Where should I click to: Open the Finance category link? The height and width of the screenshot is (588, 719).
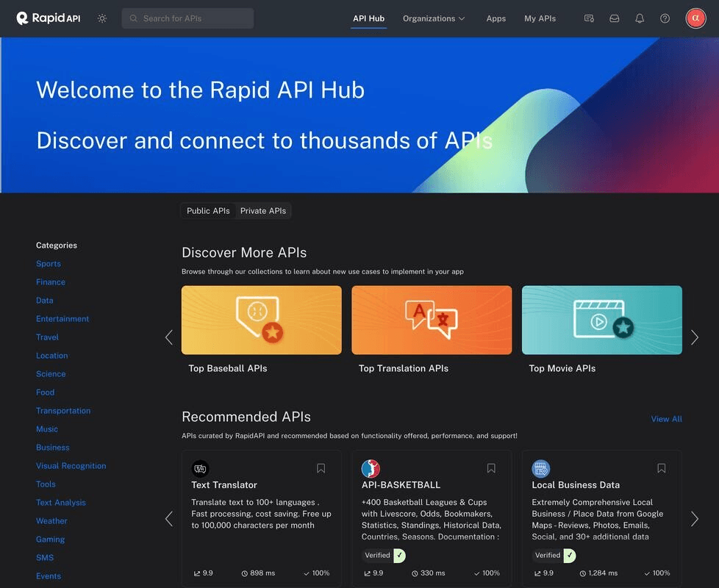[x=51, y=282]
